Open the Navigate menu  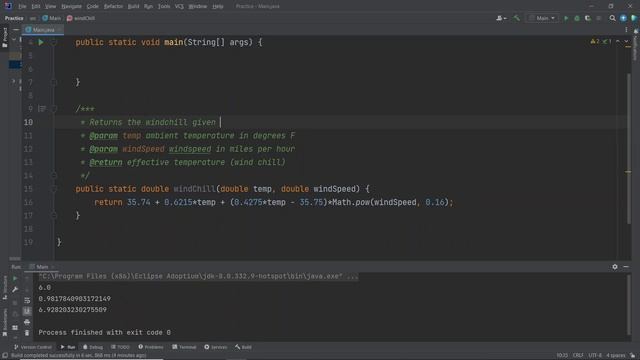coord(71,7)
